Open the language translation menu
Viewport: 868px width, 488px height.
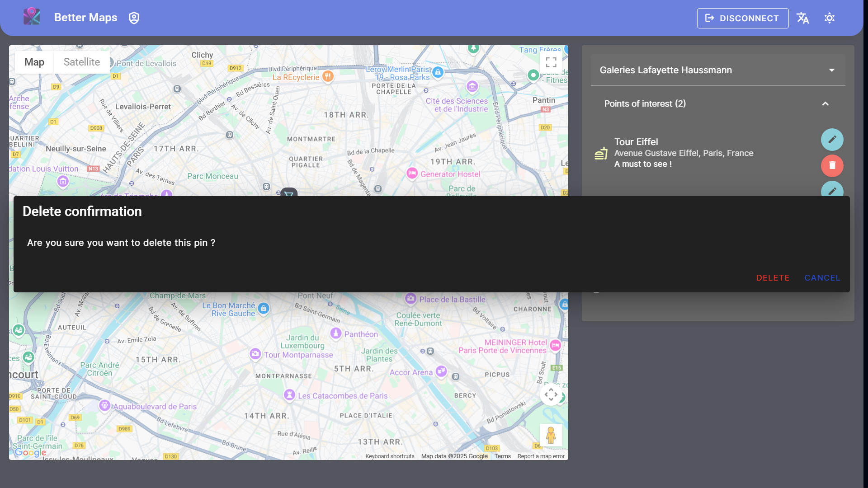803,18
